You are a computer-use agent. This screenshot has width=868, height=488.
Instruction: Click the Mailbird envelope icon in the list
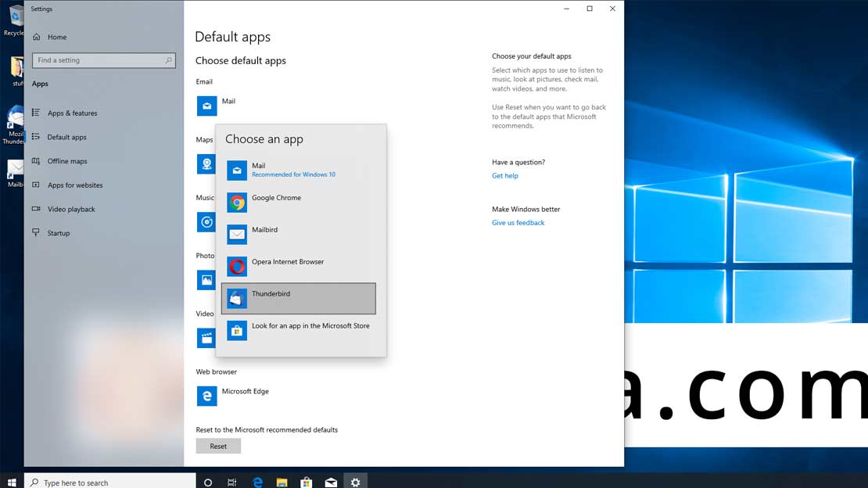pos(237,235)
